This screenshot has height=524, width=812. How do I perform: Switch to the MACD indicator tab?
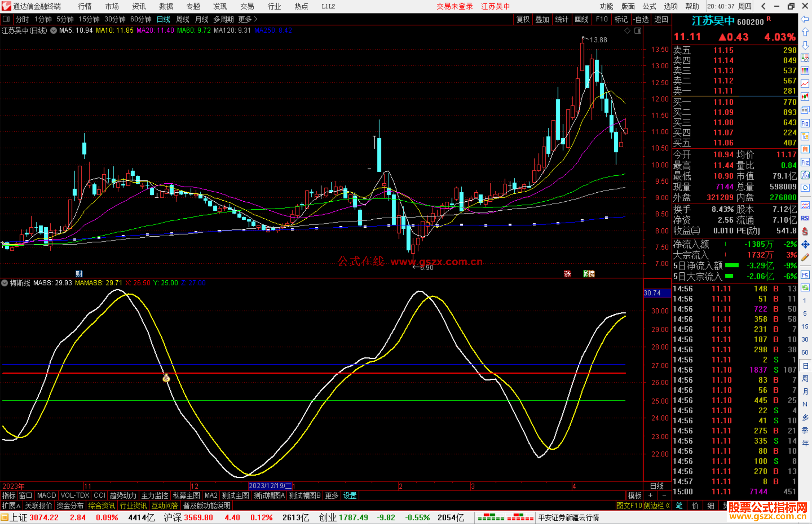[x=46, y=495]
